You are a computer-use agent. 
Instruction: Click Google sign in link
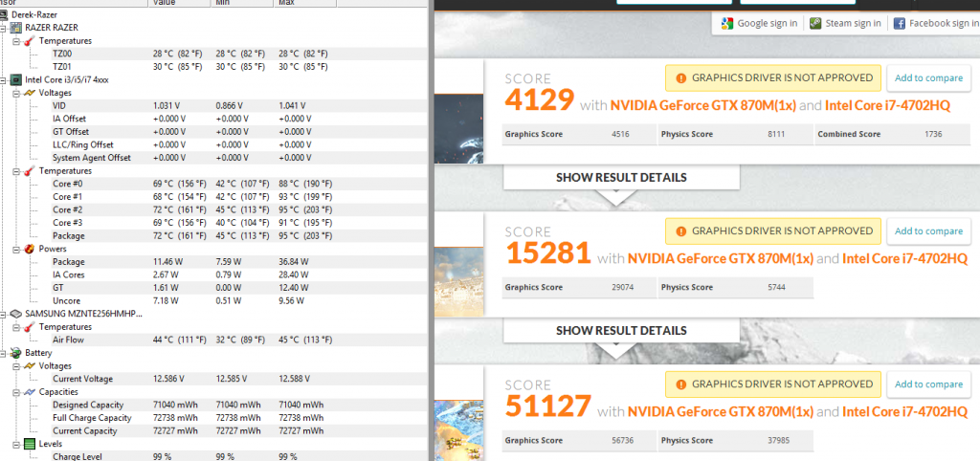click(x=767, y=24)
